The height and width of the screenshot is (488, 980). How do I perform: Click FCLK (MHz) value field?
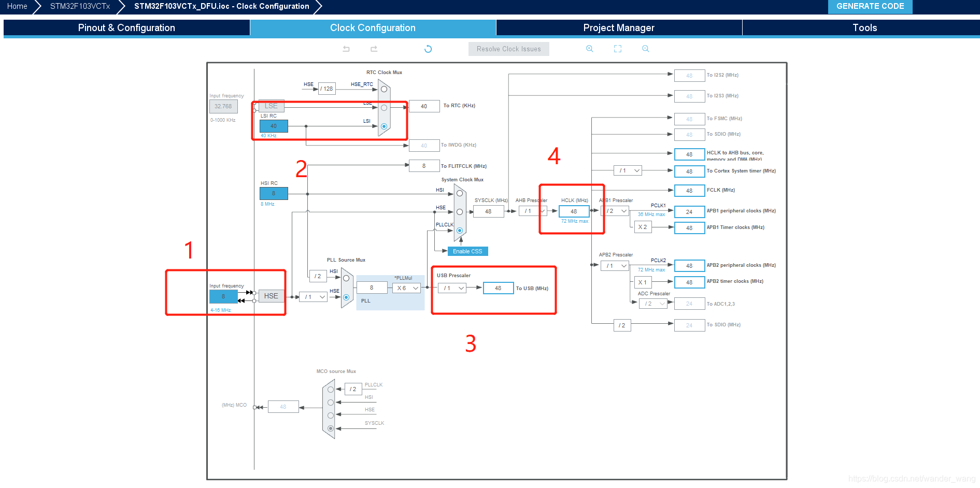(x=689, y=191)
